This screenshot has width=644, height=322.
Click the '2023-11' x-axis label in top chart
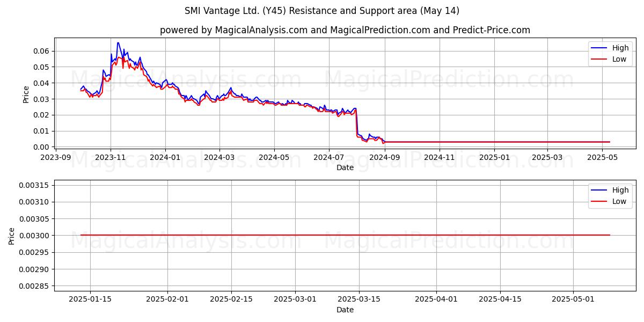[x=111, y=157]
